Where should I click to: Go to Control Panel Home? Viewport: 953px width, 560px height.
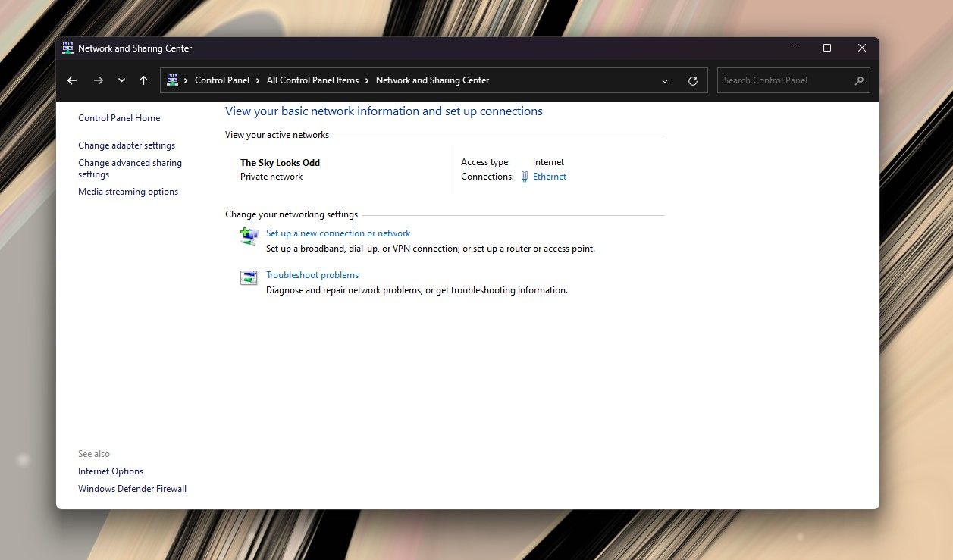119,117
